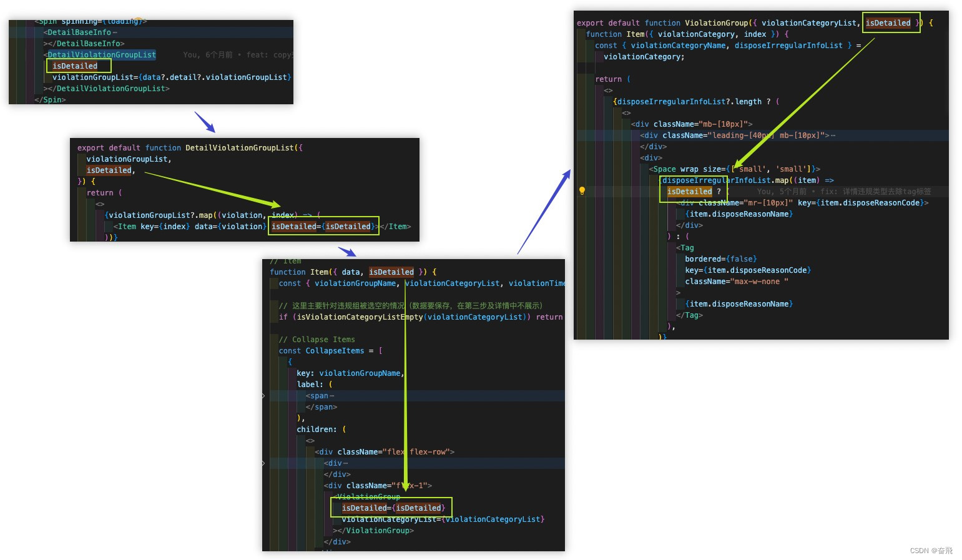This screenshot has width=962, height=560.
Task: Select the highlighted DetailViolationGroupList component name
Action: [102, 54]
